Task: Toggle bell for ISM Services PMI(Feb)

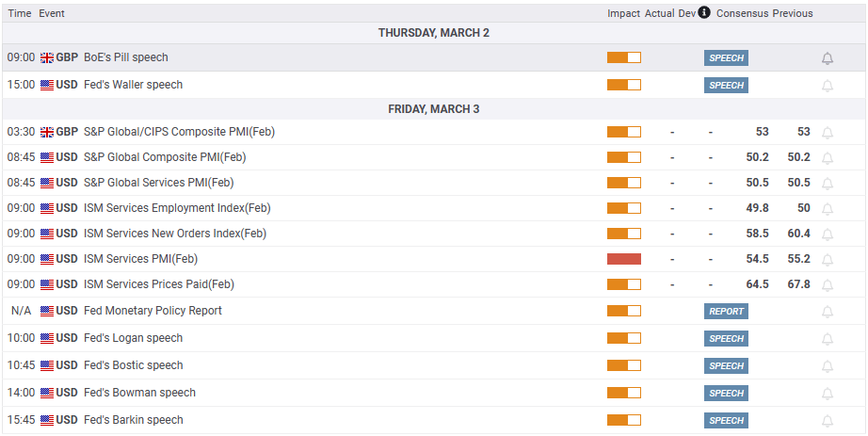Action: point(828,259)
